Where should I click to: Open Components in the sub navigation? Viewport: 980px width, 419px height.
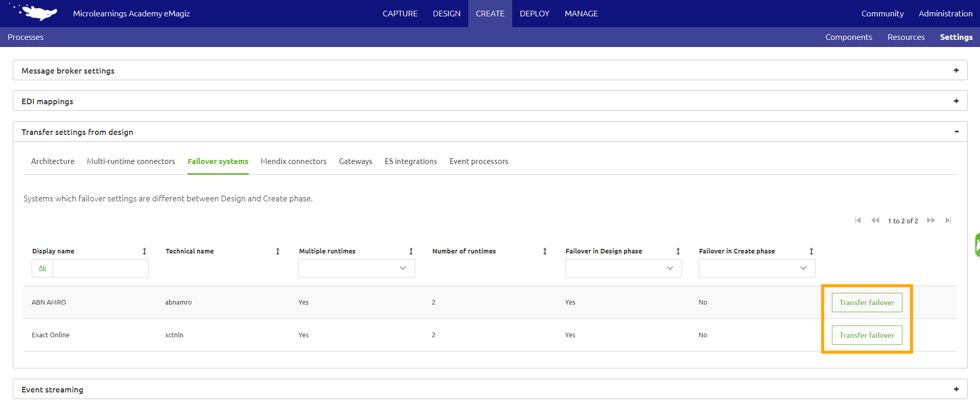[x=849, y=37]
